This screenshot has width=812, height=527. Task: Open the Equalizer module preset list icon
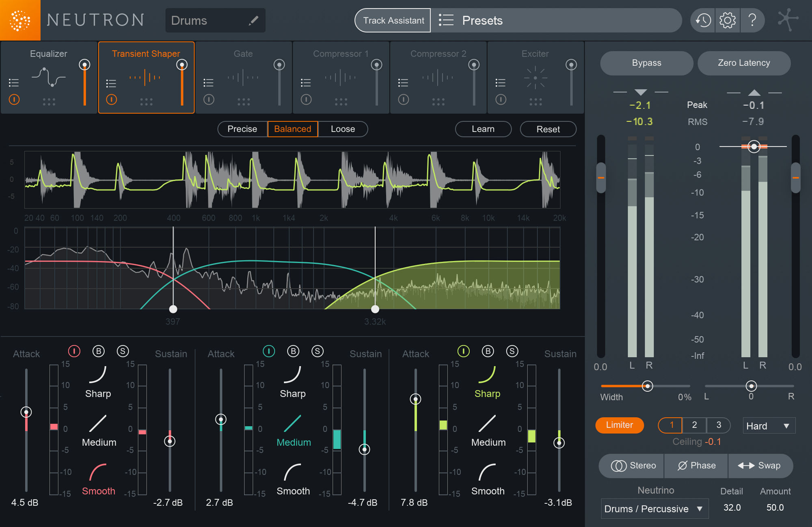(14, 82)
